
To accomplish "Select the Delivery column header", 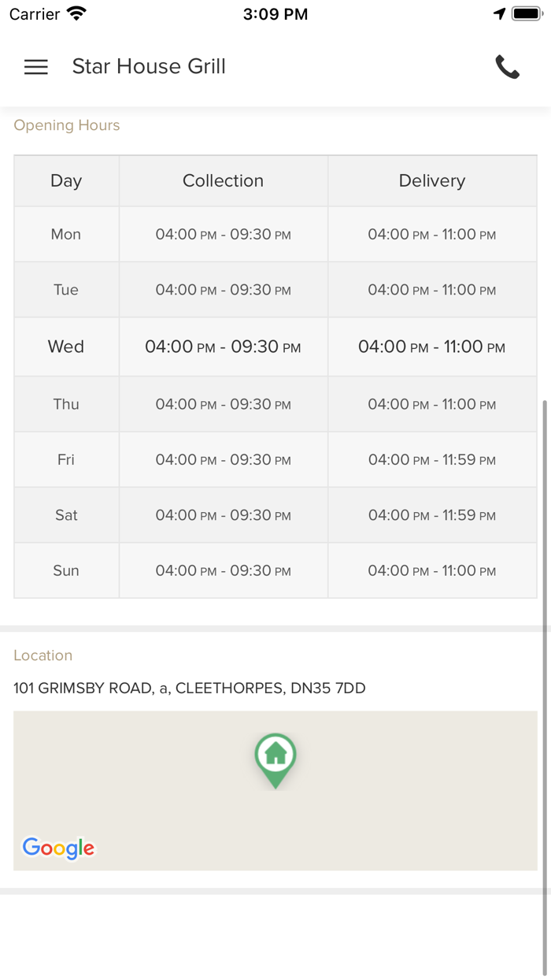I will 432,180.
